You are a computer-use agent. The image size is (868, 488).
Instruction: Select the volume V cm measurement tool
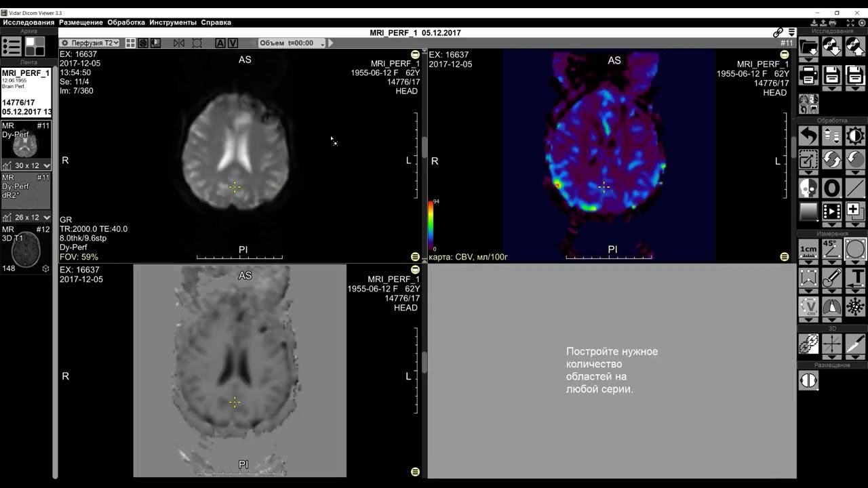click(x=808, y=307)
